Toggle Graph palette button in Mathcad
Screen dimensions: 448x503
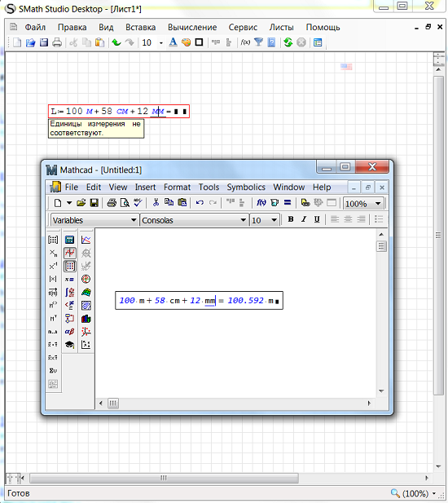click(x=69, y=253)
